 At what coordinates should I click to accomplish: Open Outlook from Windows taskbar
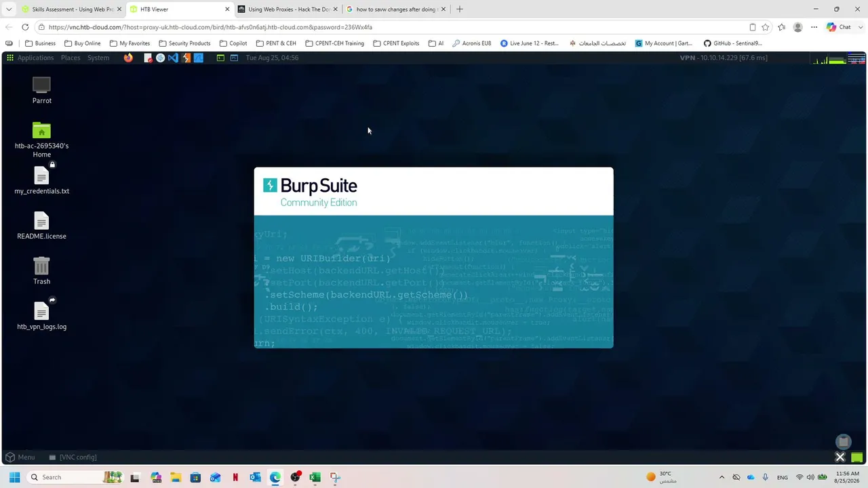point(255,477)
